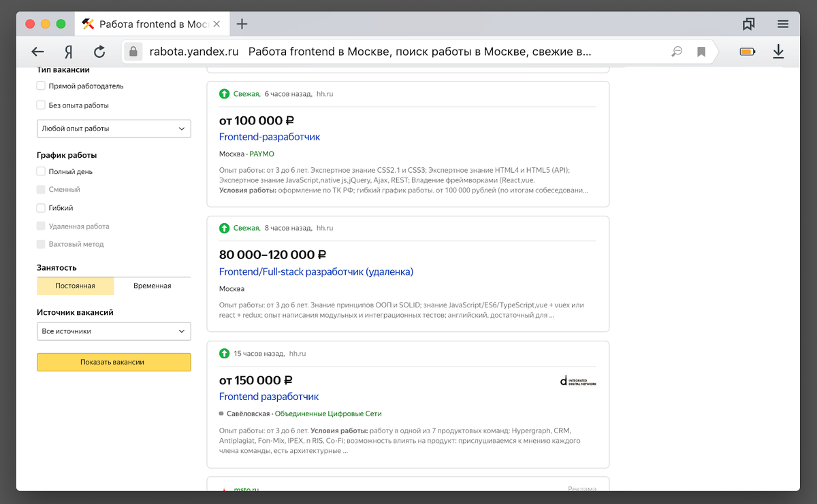Click the 'График работы' section heading
The height and width of the screenshot is (504, 817).
click(x=67, y=155)
